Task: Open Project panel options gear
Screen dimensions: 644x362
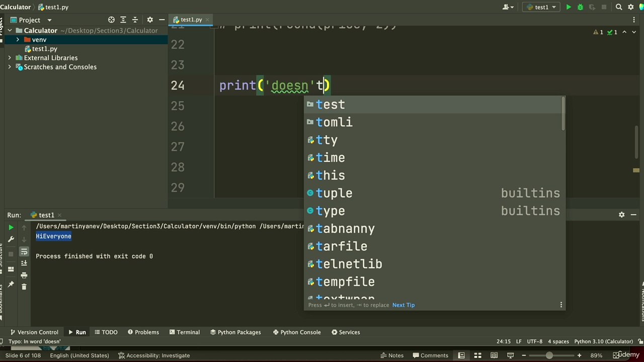Action: [150, 20]
